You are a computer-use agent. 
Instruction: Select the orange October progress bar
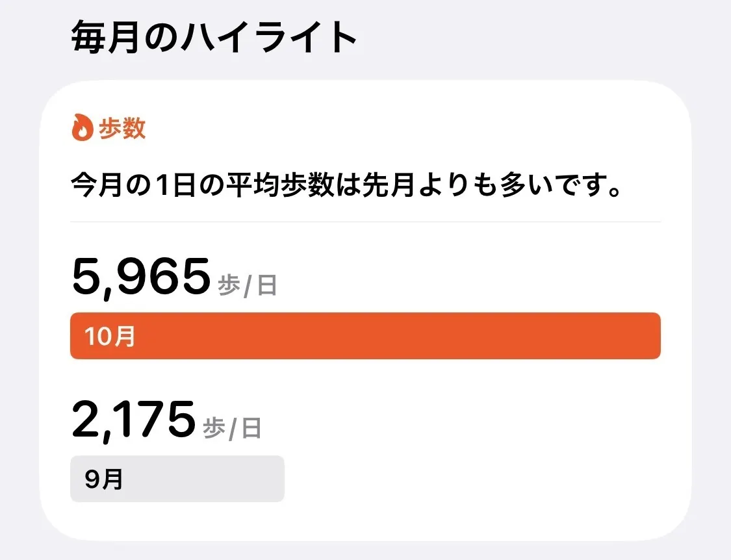point(365,336)
